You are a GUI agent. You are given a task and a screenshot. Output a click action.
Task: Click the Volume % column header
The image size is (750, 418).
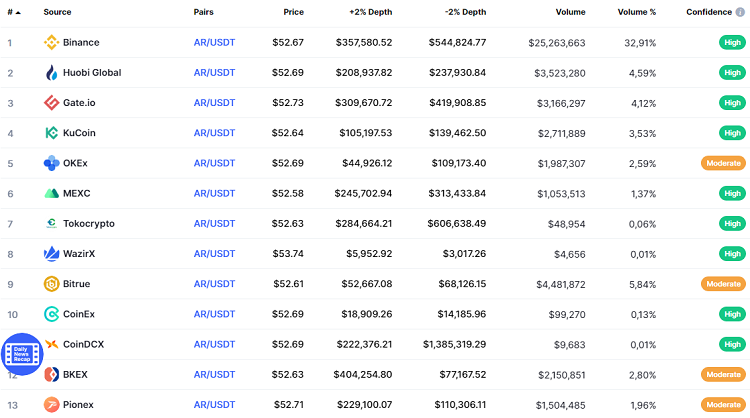(x=636, y=12)
